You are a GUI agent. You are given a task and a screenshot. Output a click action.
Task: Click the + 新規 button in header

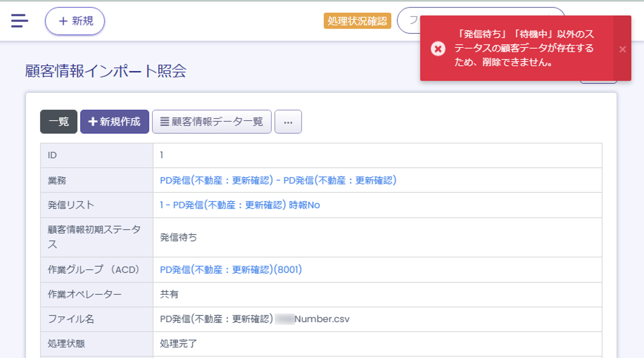click(x=75, y=21)
